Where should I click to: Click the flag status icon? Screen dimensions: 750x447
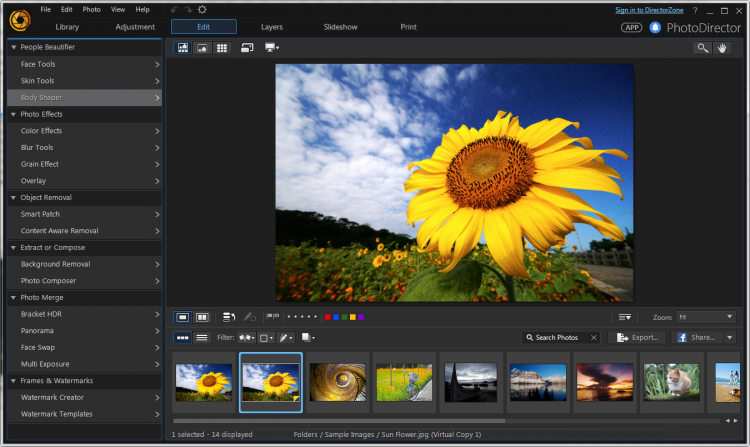pos(273,316)
